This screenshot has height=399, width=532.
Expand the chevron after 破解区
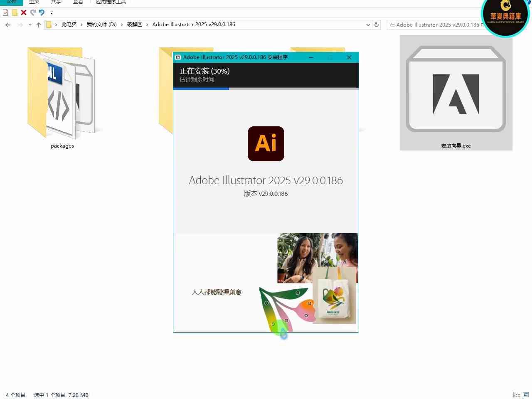click(147, 25)
